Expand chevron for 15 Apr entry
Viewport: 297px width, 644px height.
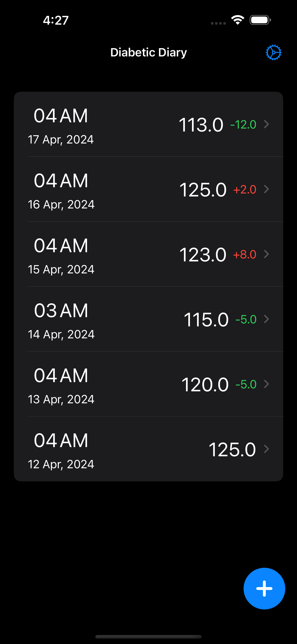267,254
